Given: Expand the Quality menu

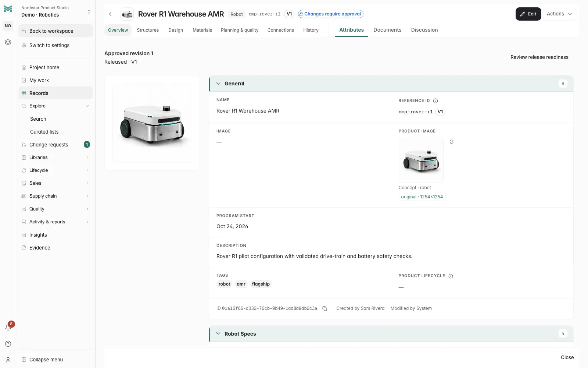Looking at the screenshot, I should coord(87,209).
